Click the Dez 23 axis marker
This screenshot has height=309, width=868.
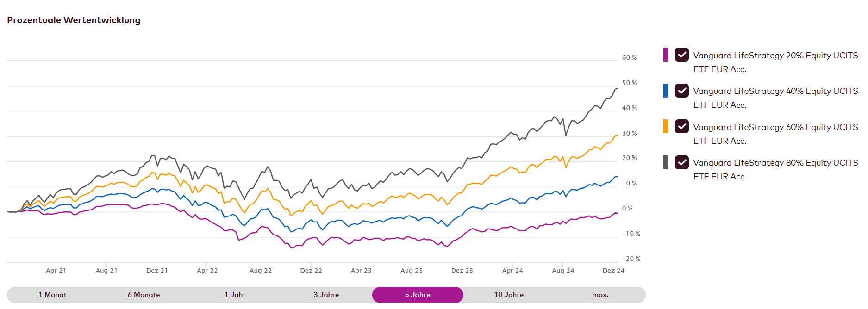[x=462, y=271]
